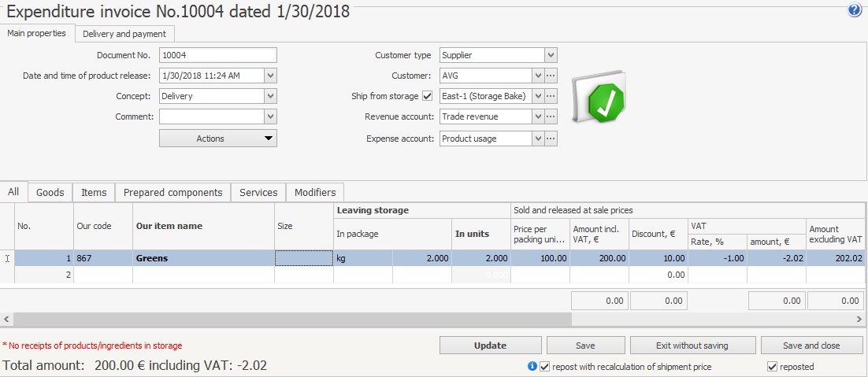The height and width of the screenshot is (377, 868).
Task: Click right arrow of horizontal scrollbar
Action: (x=859, y=320)
